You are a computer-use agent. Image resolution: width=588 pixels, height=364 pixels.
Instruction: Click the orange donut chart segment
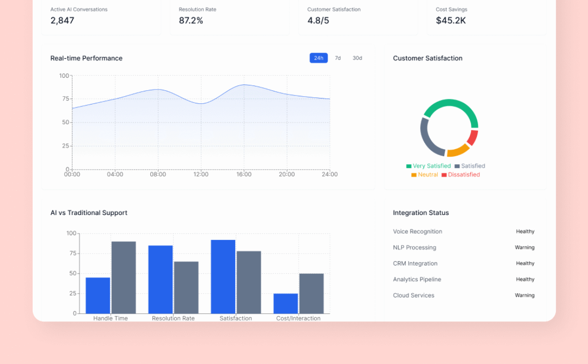pos(457,150)
